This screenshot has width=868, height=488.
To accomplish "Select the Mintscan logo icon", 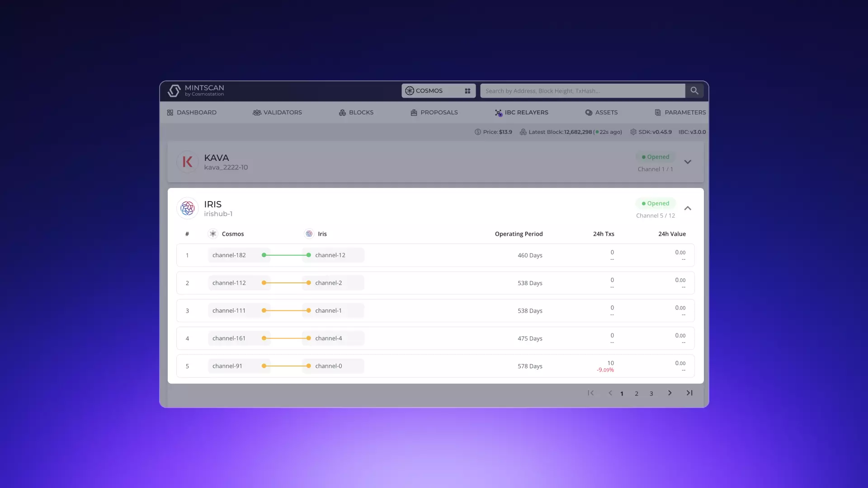I will (175, 91).
